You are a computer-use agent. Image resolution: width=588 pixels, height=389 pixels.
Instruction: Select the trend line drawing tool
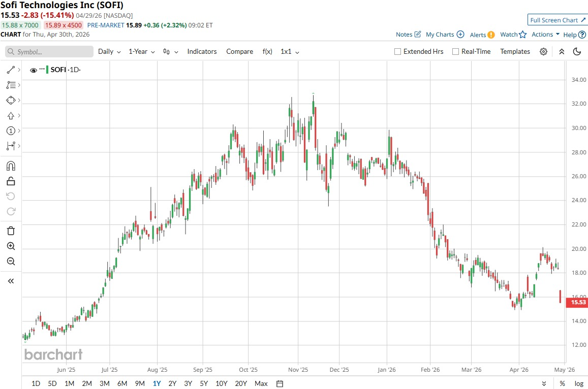11,70
